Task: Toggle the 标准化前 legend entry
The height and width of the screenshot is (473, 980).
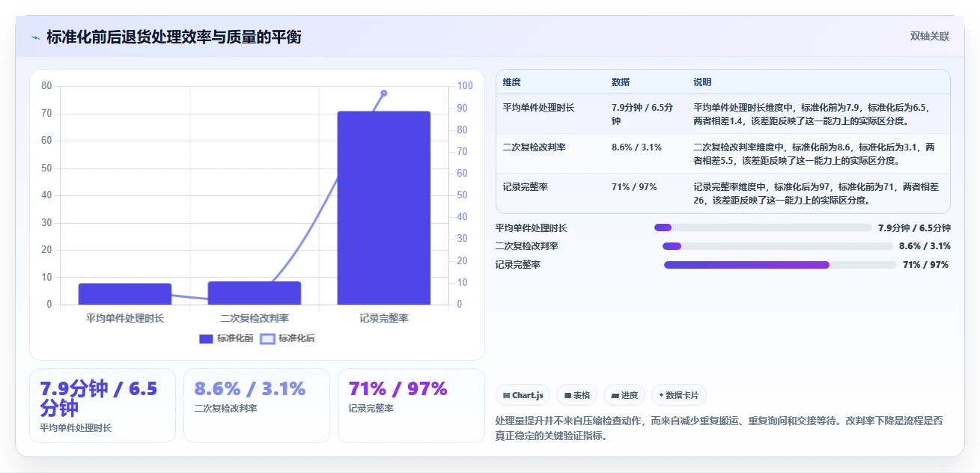Action: pyautogui.click(x=226, y=338)
